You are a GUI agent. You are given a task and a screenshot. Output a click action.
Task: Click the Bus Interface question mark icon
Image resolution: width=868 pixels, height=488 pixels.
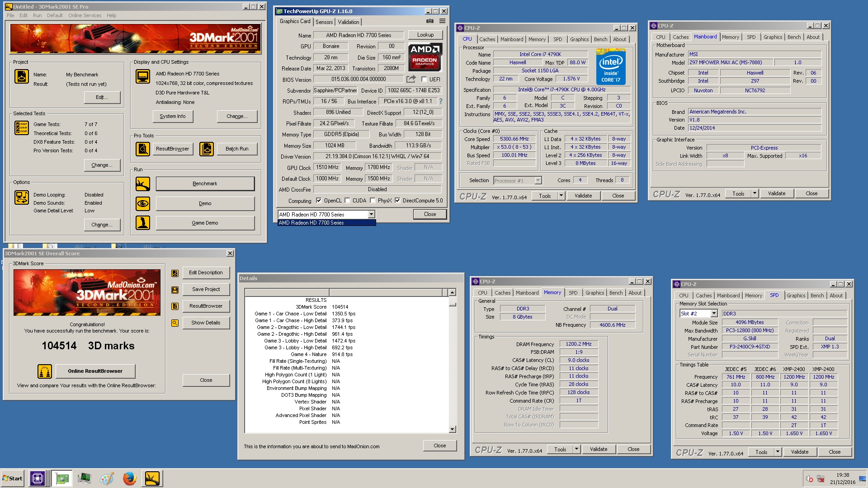coord(440,101)
